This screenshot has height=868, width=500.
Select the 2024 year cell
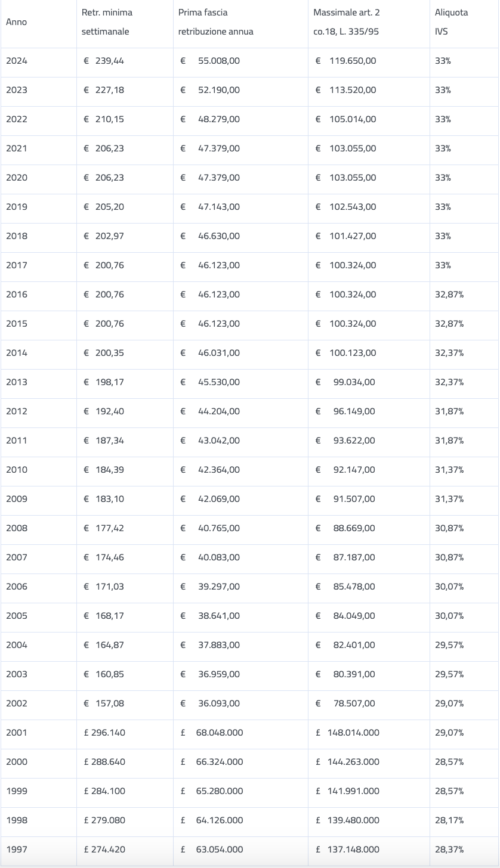coord(17,61)
